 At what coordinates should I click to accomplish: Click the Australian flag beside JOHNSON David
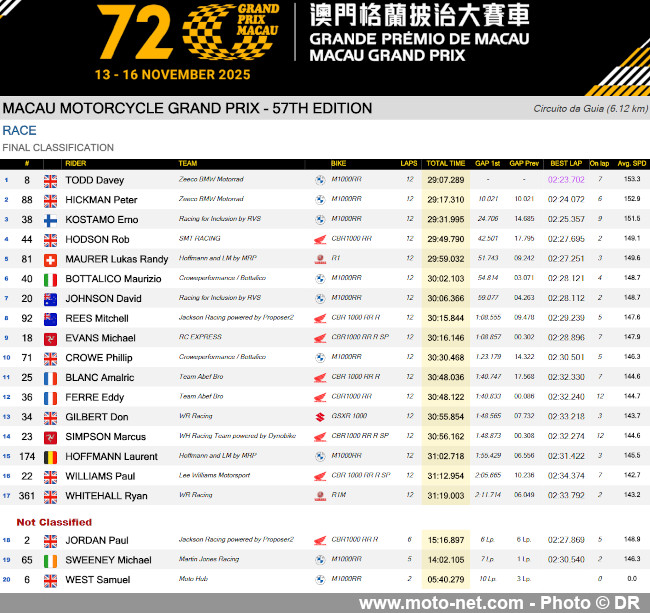(x=50, y=299)
